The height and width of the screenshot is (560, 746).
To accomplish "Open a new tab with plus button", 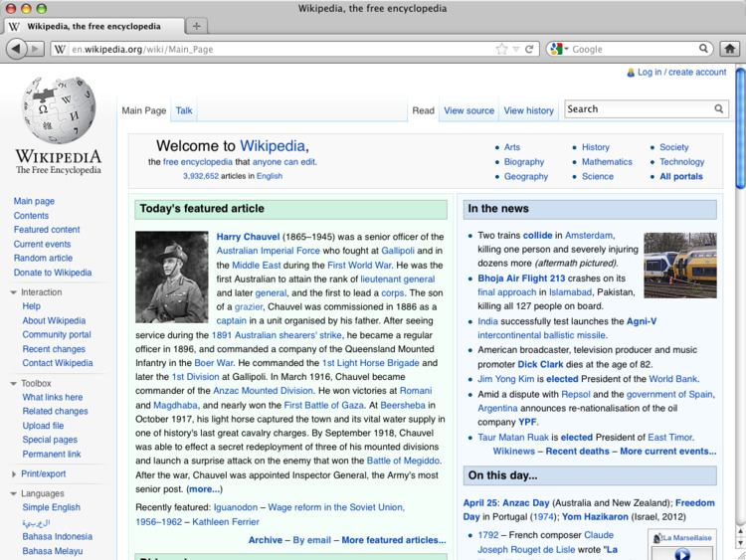I will click(197, 26).
